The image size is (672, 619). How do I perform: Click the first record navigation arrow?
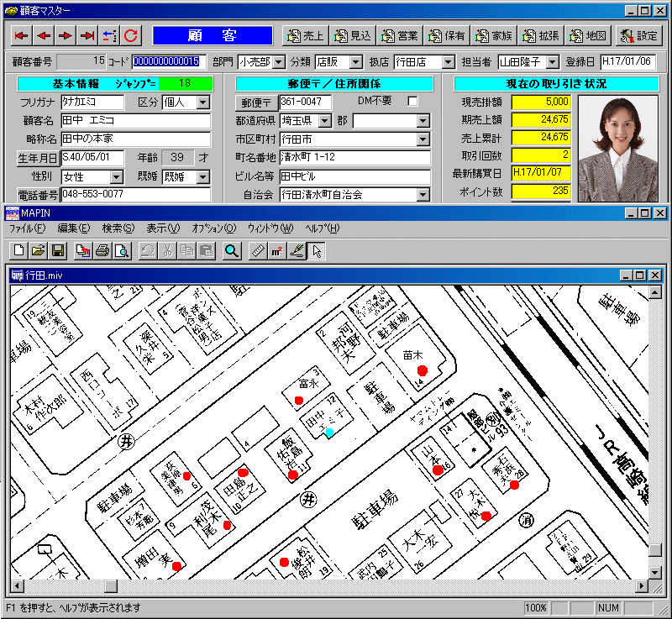click(21, 36)
